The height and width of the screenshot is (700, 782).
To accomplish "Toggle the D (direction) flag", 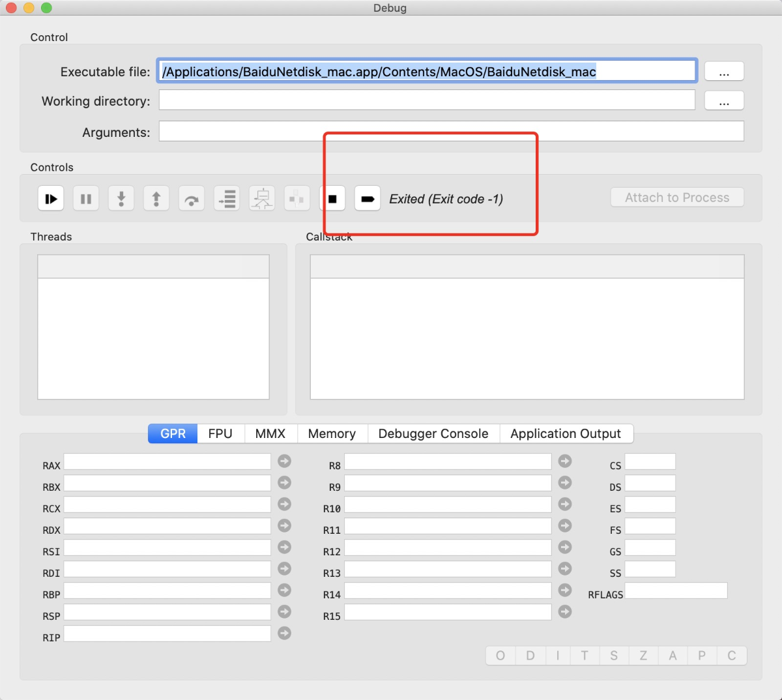I will pyautogui.click(x=530, y=656).
